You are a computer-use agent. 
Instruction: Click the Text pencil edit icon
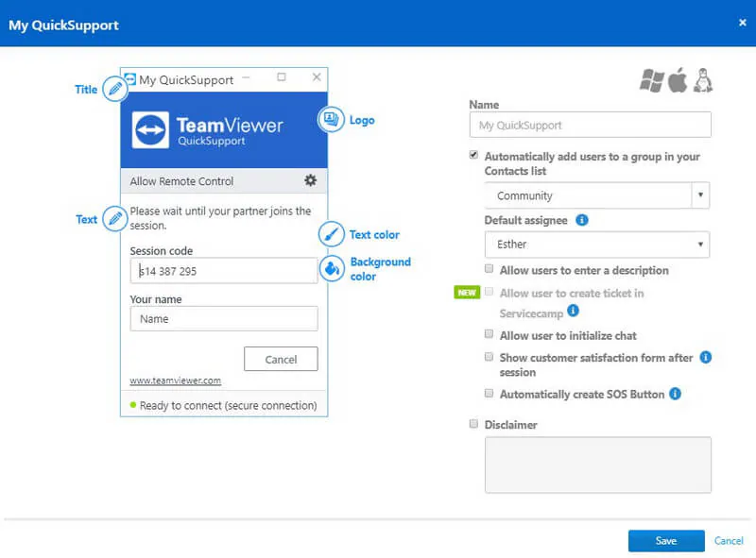(x=114, y=219)
